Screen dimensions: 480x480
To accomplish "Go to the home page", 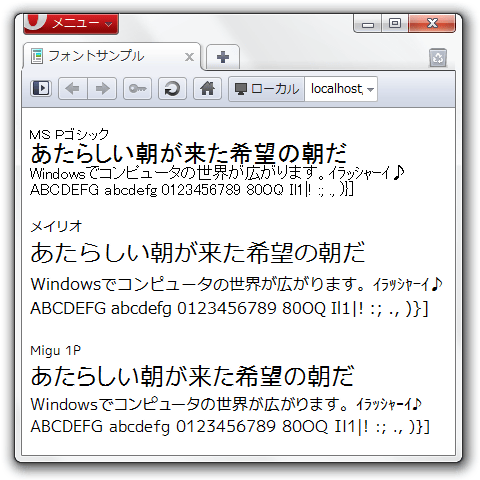I will pyautogui.click(x=207, y=89).
